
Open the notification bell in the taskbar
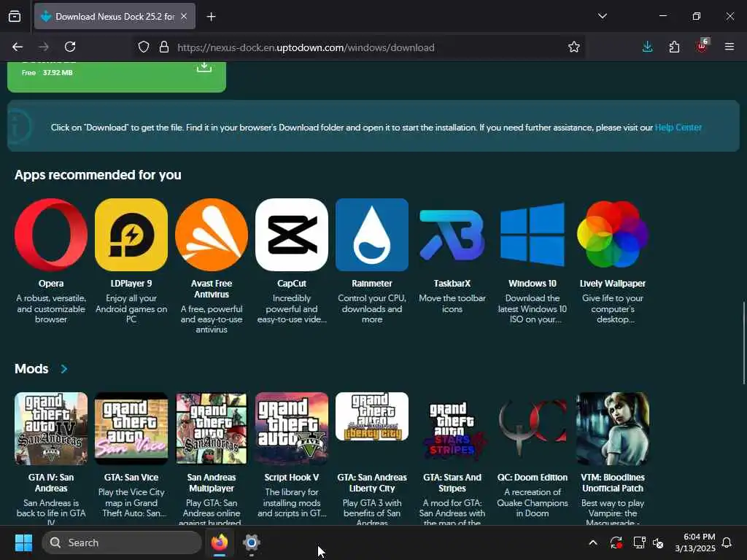(727, 542)
